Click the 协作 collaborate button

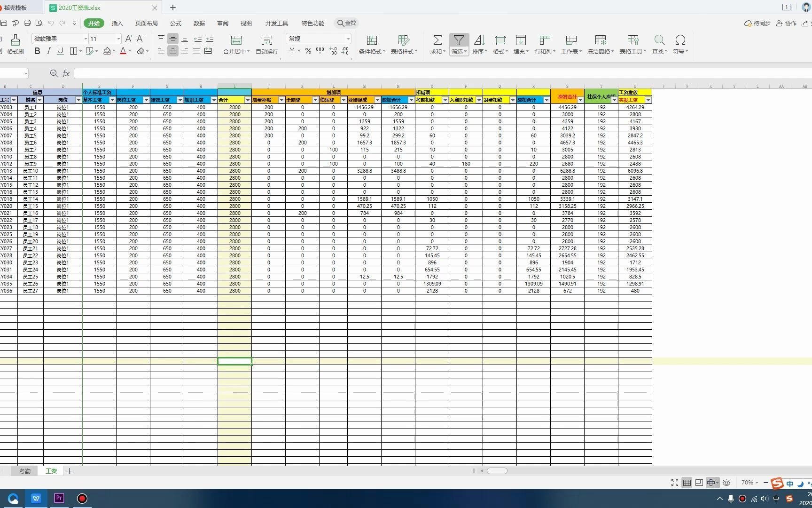[x=787, y=23]
